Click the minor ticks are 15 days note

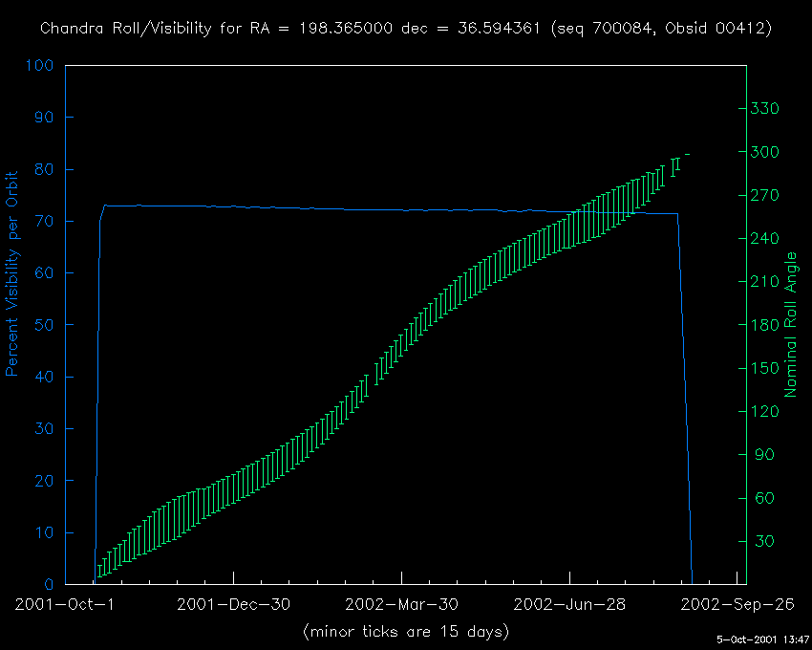[x=406, y=632]
